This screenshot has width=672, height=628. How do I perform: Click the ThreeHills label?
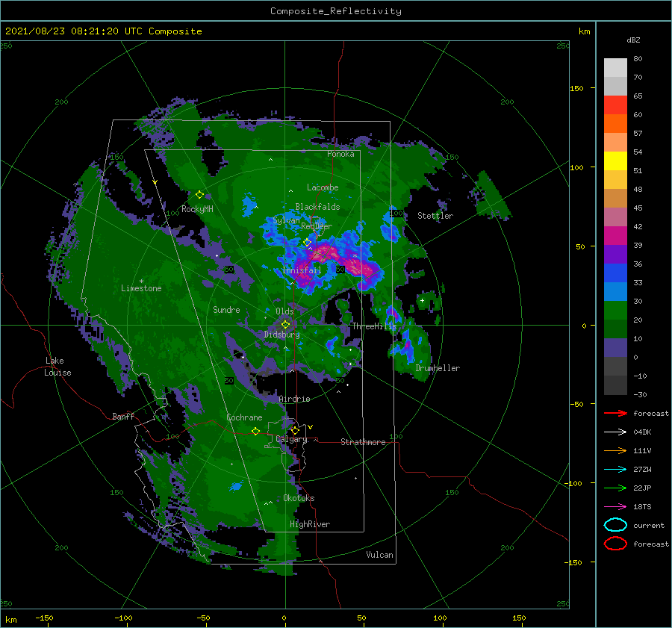pos(374,326)
